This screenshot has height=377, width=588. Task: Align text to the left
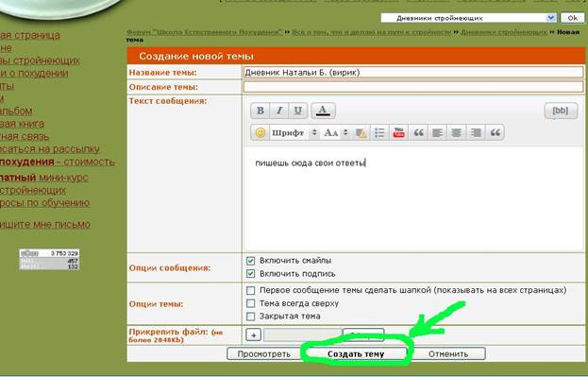click(437, 132)
